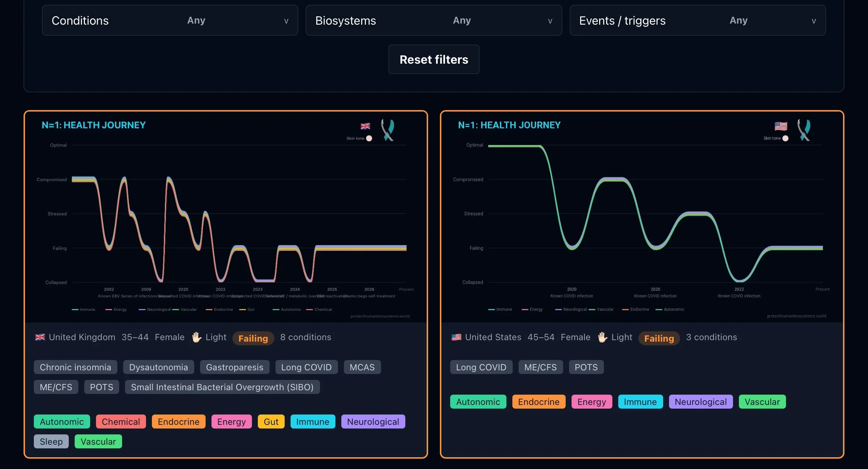Toggle the Vascular legend entry on the US chart

[601, 310]
